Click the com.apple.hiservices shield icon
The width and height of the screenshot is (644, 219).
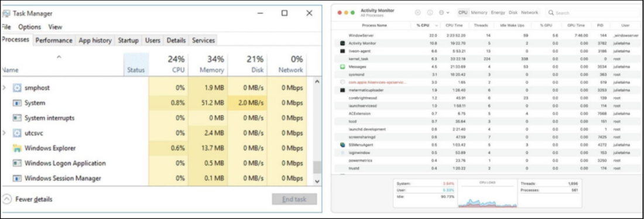pyautogui.click(x=342, y=82)
